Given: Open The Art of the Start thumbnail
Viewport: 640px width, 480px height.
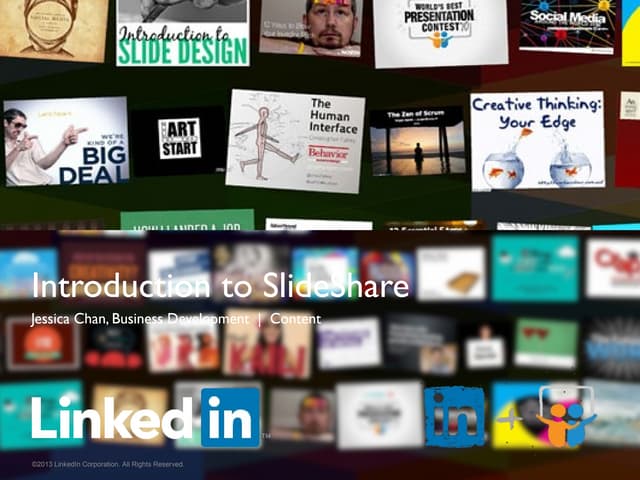Looking at the screenshot, I should click(x=180, y=138).
